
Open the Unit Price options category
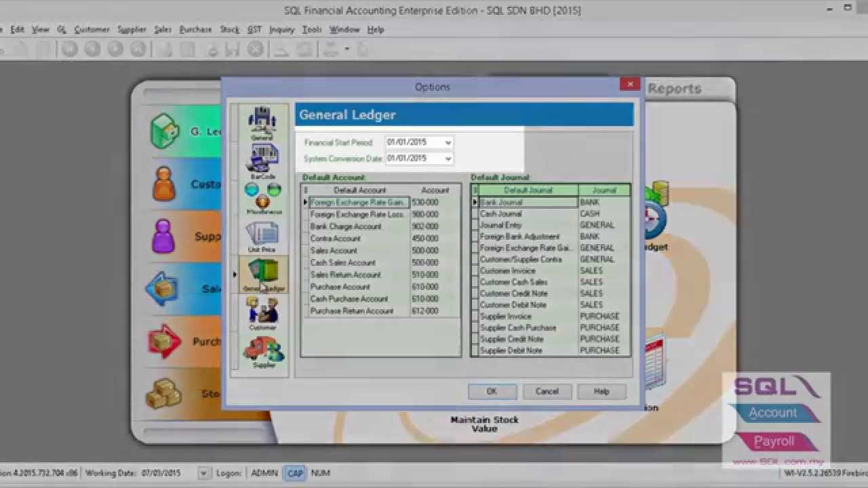[x=262, y=237]
